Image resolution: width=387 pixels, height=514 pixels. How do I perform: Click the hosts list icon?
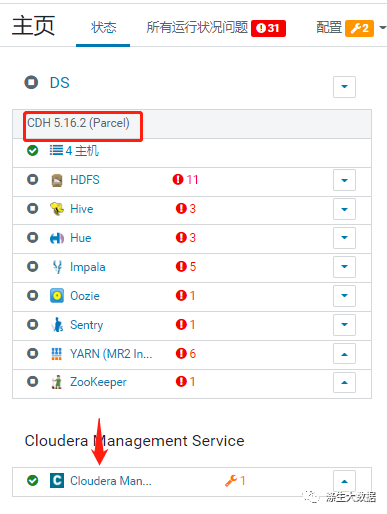[x=56, y=150]
